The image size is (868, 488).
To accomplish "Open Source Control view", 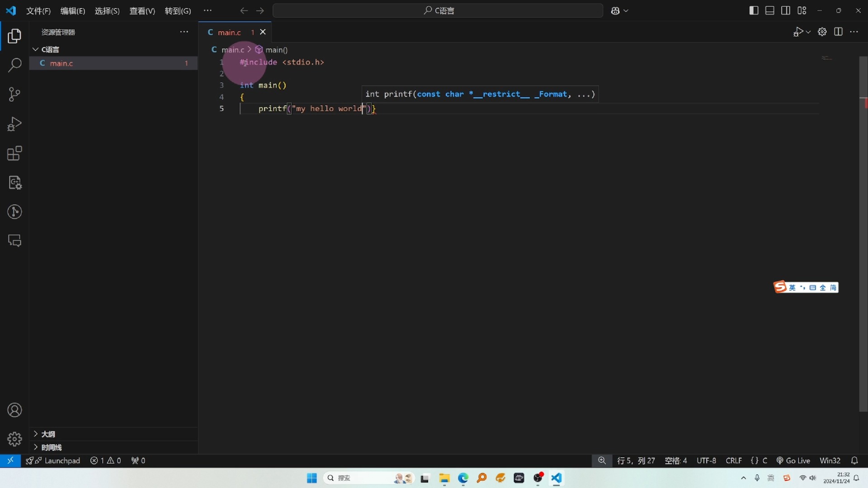I will [x=14, y=94].
